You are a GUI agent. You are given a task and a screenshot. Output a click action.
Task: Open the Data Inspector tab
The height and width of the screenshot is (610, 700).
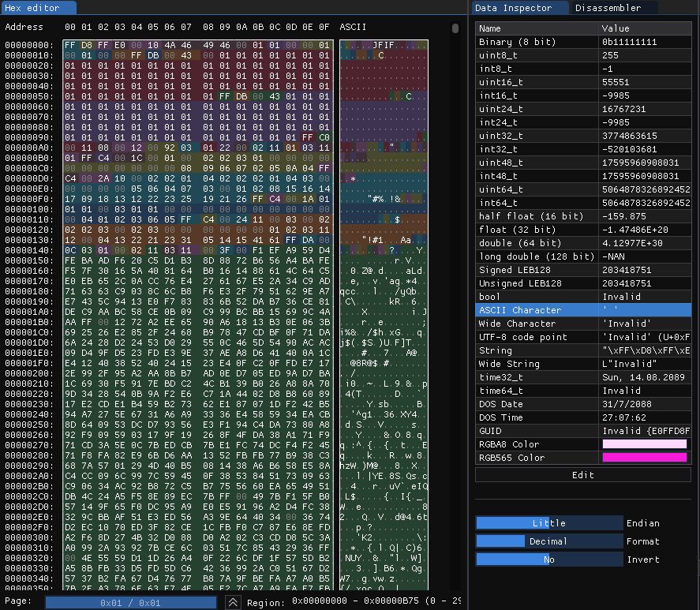(x=518, y=8)
